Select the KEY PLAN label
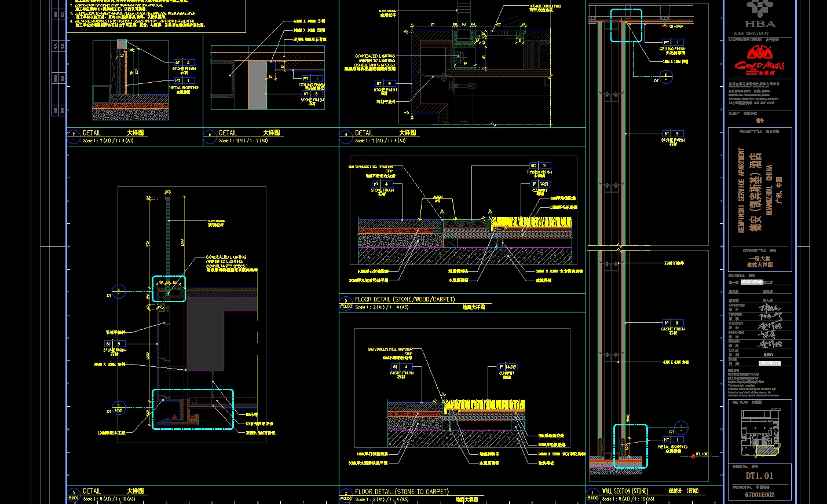 pyautogui.click(x=740, y=402)
